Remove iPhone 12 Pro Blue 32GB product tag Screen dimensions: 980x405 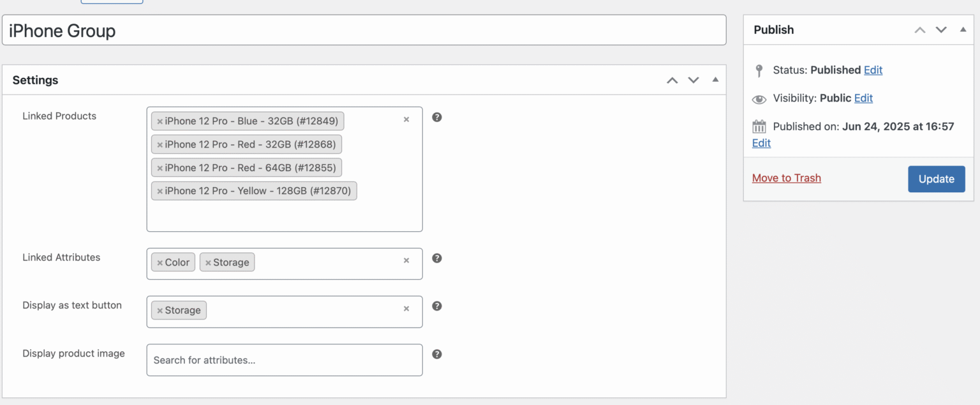(160, 121)
